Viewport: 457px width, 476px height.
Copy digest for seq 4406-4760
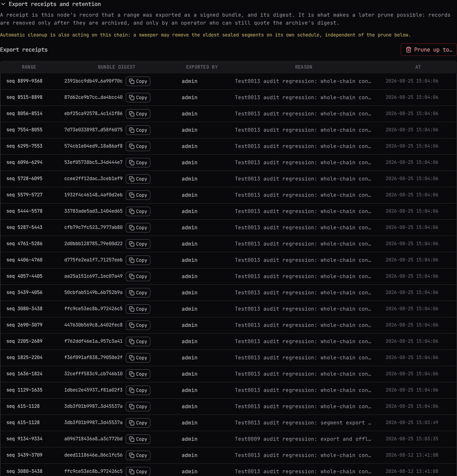pos(138,260)
